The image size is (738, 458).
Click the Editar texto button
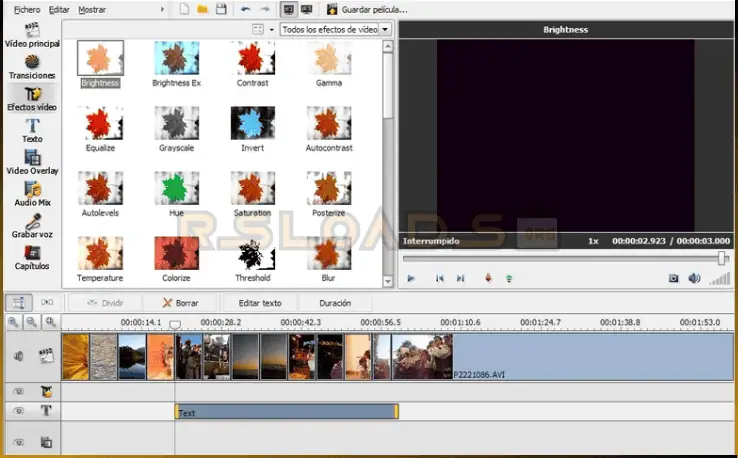click(259, 302)
